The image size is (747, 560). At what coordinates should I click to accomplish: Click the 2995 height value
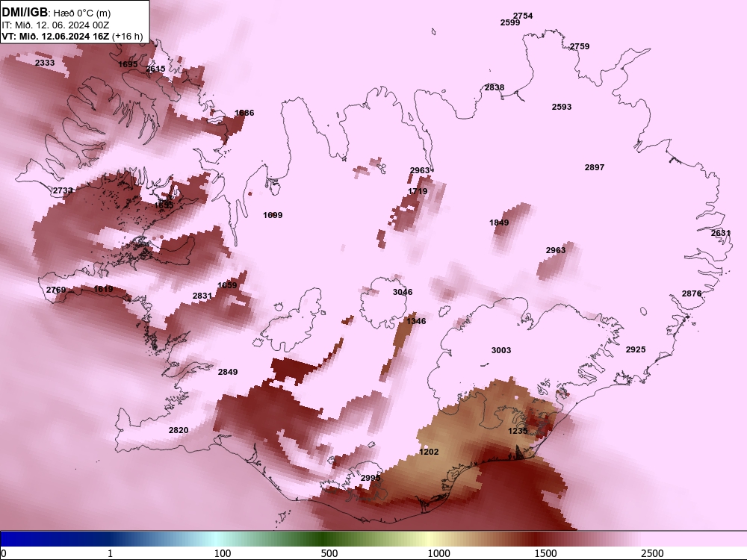point(371,478)
